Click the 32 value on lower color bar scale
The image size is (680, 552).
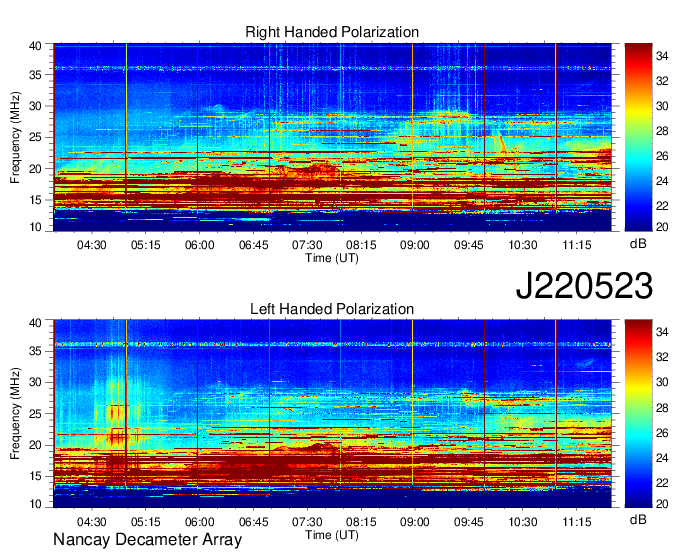[662, 357]
